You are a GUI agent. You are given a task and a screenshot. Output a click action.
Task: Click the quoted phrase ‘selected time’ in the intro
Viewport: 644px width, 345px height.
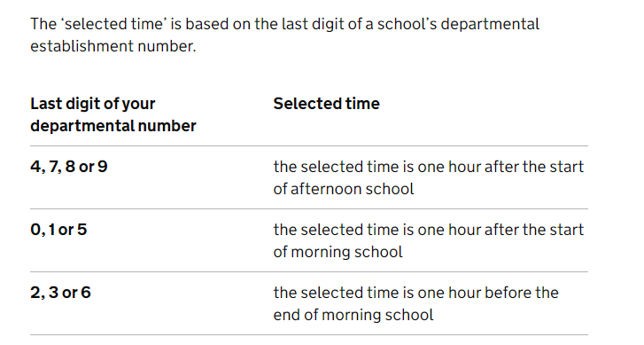coord(114,24)
